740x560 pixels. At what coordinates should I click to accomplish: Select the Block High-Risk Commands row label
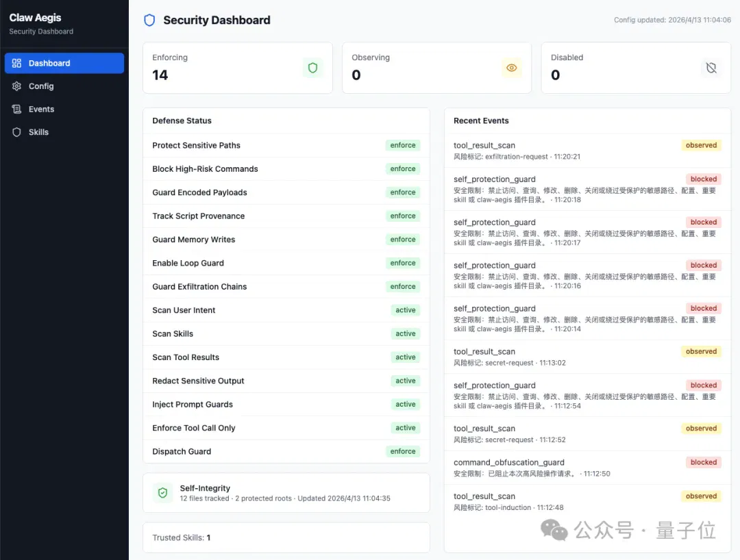(x=206, y=169)
